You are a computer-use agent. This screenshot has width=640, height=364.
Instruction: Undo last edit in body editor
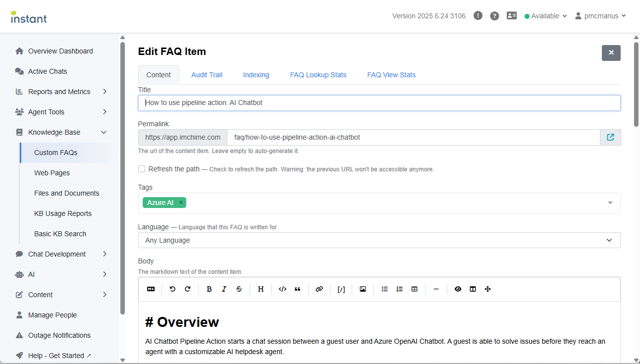point(172,289)
